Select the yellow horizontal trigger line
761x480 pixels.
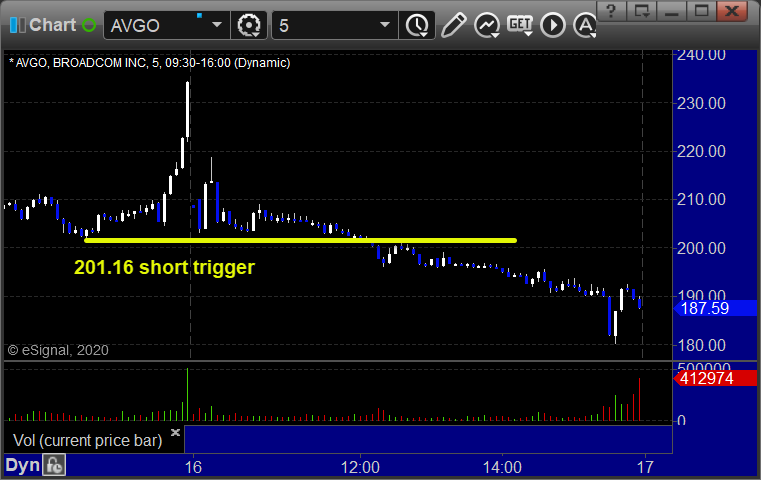pos(300,240)
